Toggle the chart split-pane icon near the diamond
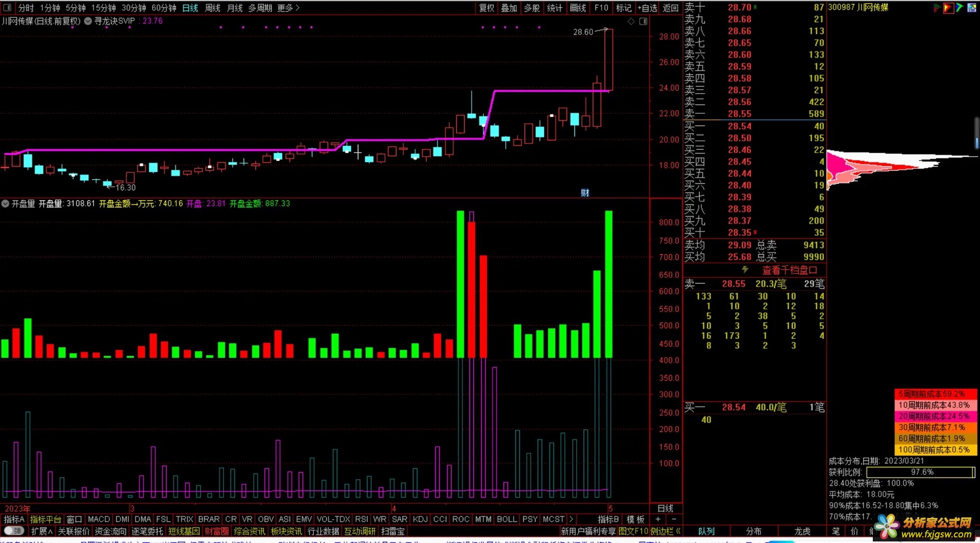 tap(643, 21)
